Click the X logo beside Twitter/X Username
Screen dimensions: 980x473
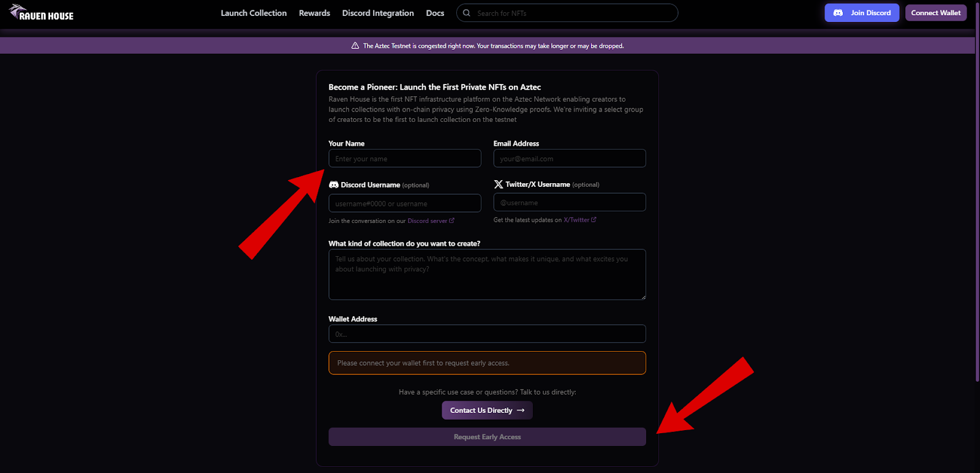coord(499,184)
